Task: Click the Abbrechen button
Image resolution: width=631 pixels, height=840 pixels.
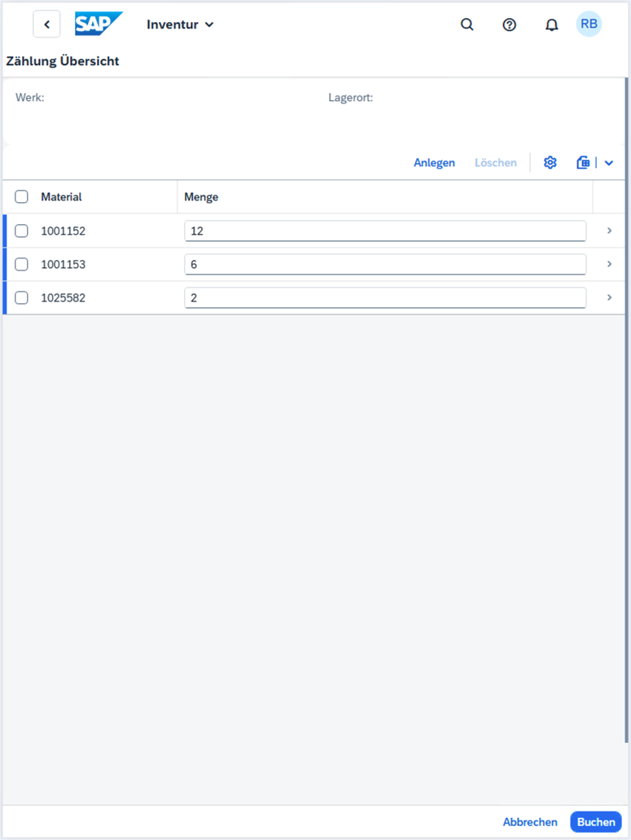Action: point(530,822)
